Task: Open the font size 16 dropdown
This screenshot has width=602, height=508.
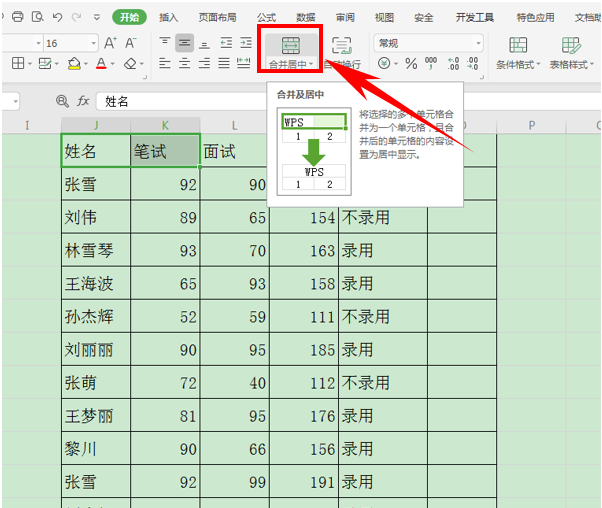Action: (x=93, y=43)
